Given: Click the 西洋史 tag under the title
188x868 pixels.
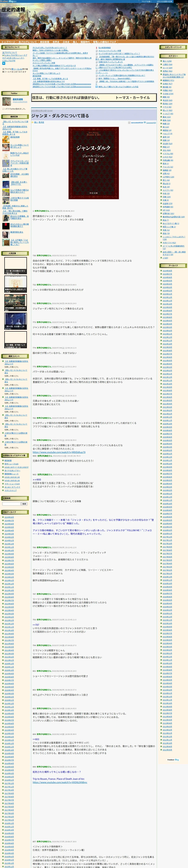Looking at the screenshot, I should coord(41,122).
